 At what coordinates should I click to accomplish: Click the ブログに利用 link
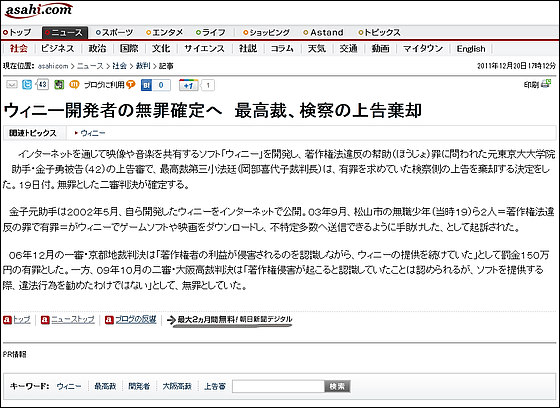[x=104, y=85]
